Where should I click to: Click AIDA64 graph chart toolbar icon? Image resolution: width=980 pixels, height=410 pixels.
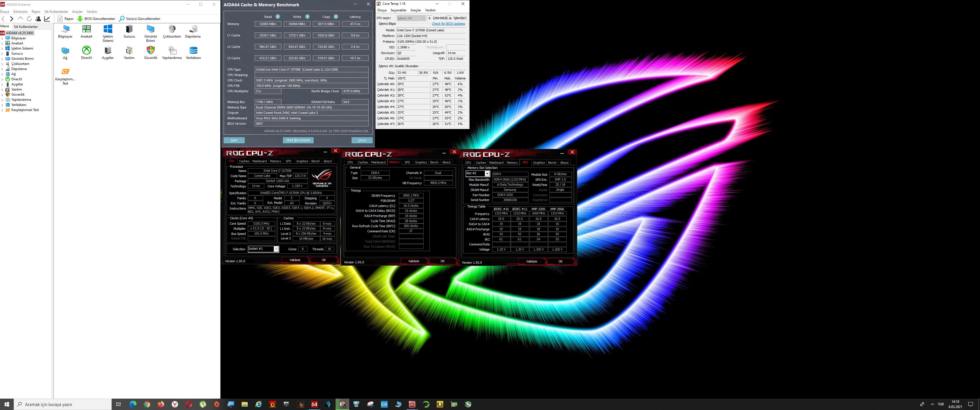[47, 19]
